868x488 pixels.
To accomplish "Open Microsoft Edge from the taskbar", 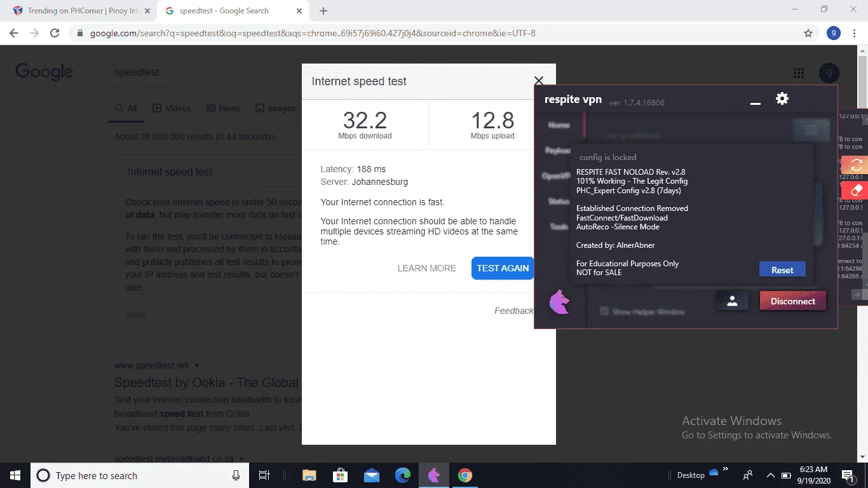I will click(x=403, y=475).
